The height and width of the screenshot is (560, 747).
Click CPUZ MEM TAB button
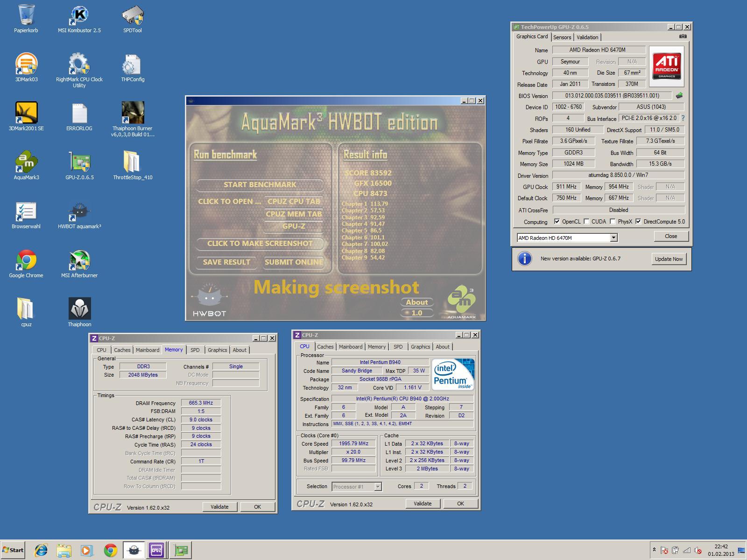[294, 214]
